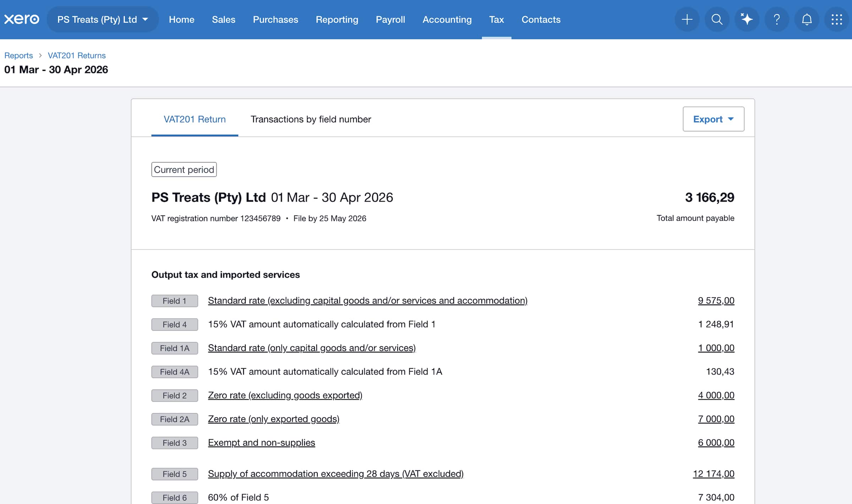Go to Reports breadcrumb link
Image resolution: width=852 pixels, height=504 pixels.
[x=18, y=55]
